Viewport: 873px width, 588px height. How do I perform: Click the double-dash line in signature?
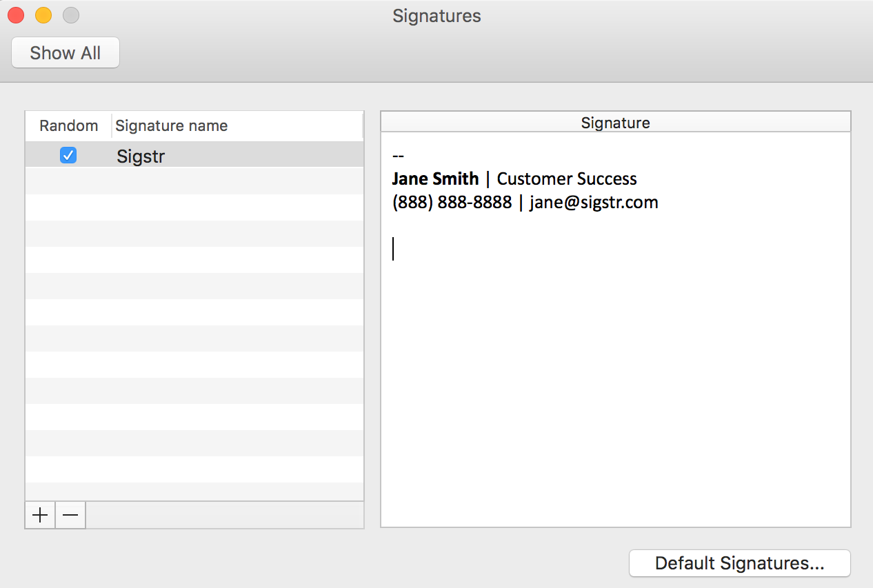point(398,156)
